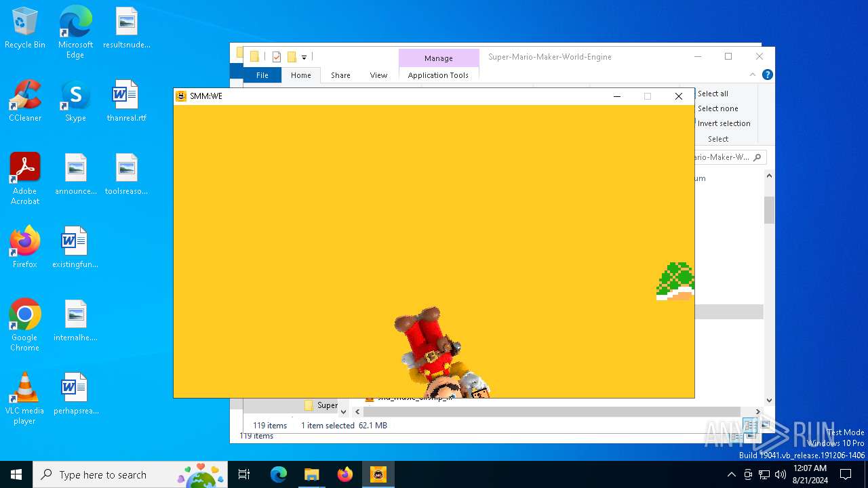The image size is (868, 488).
Task: Launch Skype from the desktop
Action: tap(75, 102)
